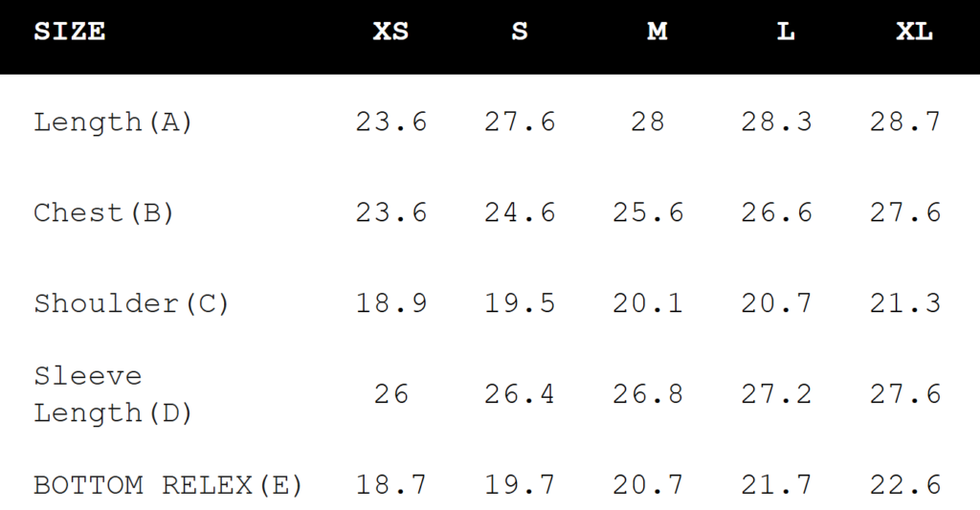Select the Sleeve Length(D) row label
980x510 pixels.
pos(113,394)
